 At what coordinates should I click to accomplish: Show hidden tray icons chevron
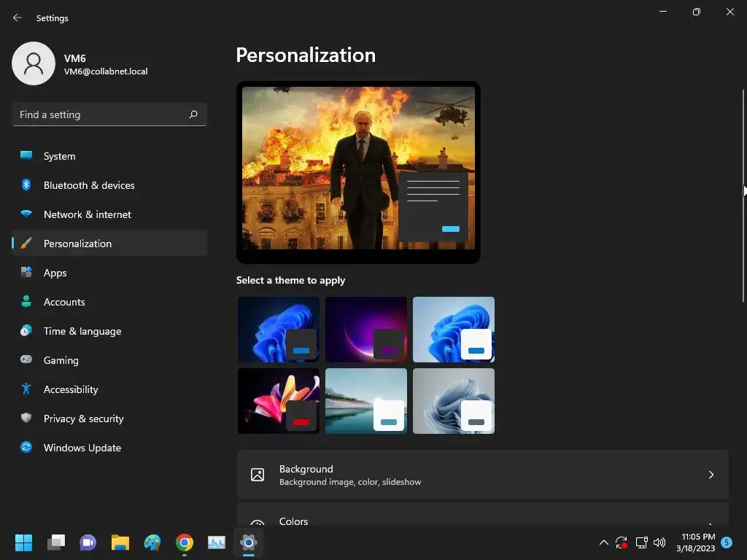[x=603, y=542]
